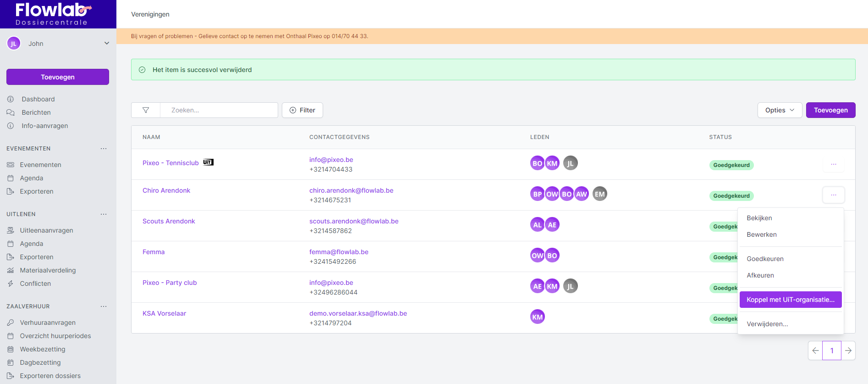Open Materiaalverdeling in the sidebar
Screen dimensions: 868x384
click(48, 270)
